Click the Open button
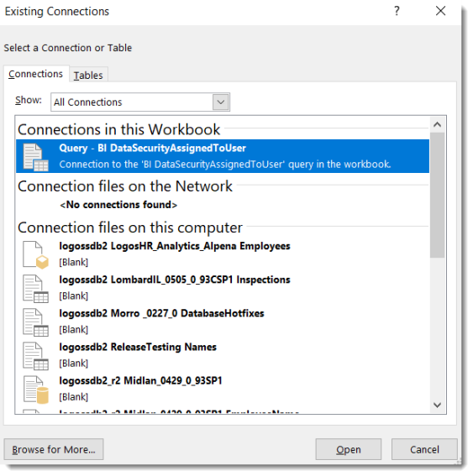The height and width of the screenshot is (476, 473). [x=349, y=449]
